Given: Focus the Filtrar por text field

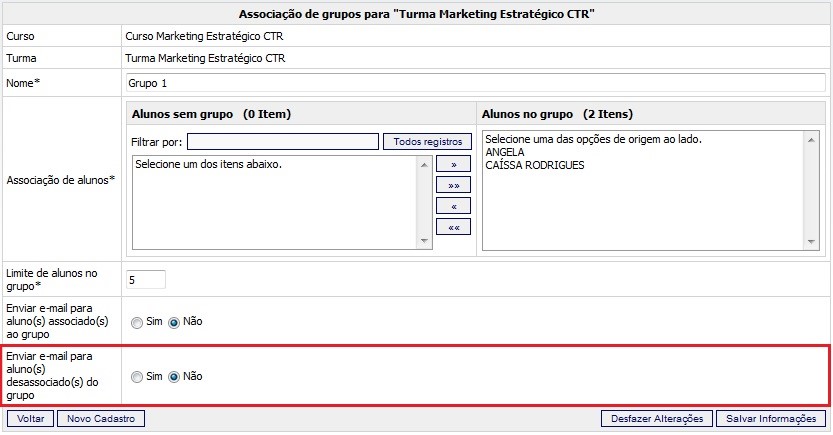Looking at the screenshot, I should click(x=282, y=142).
